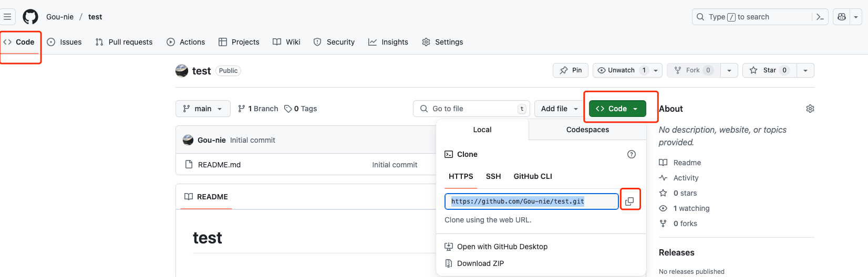
Task: Focus the Go to file field
Action: pyautogui.click(x=471, y=109)
